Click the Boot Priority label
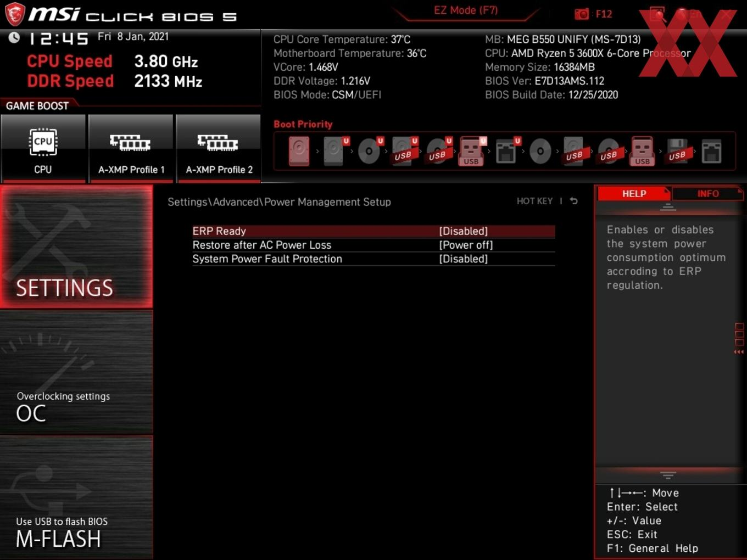747x560 pixels. click(303, 124)
